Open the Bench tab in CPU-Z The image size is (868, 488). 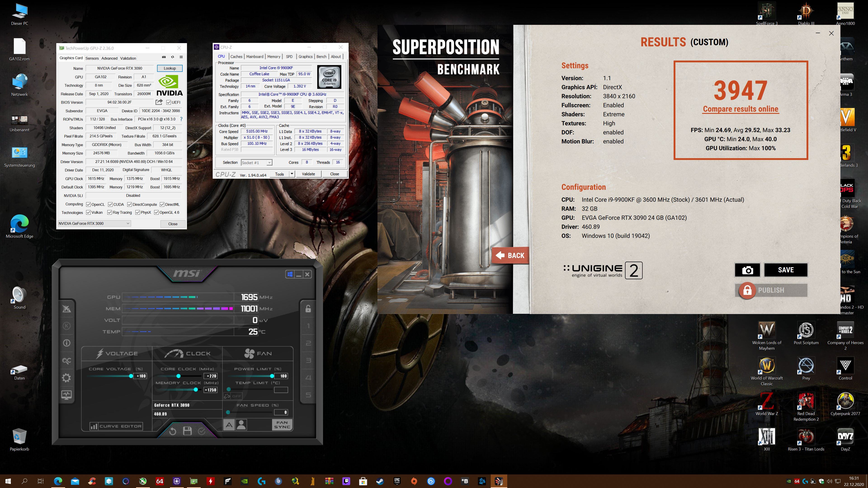(321, 56)
